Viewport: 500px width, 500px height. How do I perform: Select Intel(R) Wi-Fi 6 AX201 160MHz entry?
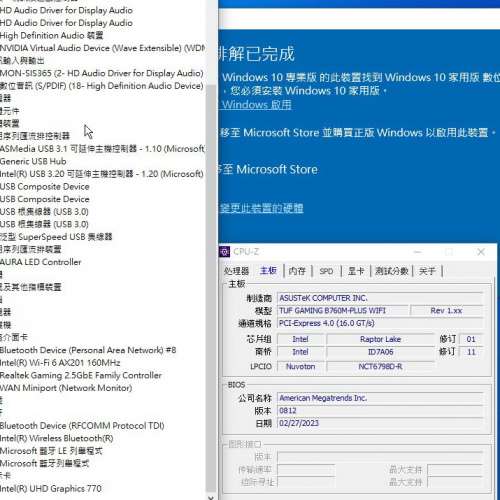[60, 363]
